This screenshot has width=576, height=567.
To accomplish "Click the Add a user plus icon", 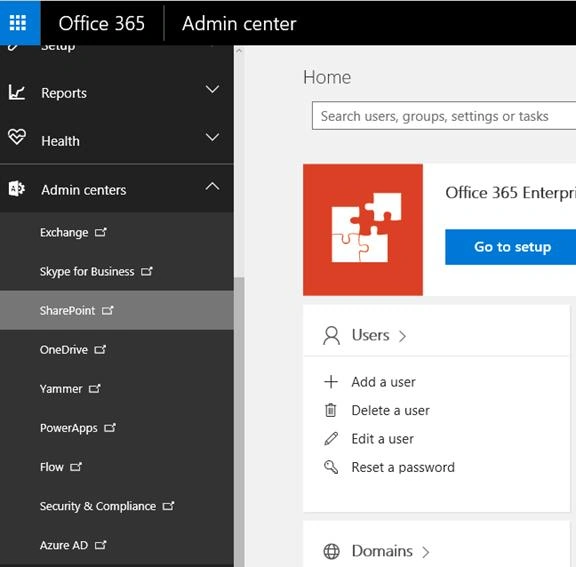I will [331, 382].
